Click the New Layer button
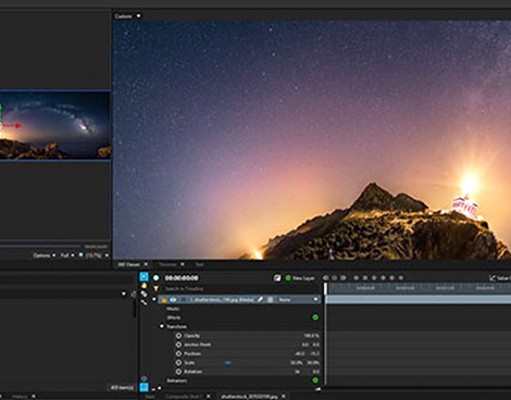Image resolution: width=511 pixels, height=400 pixels. 300,278
